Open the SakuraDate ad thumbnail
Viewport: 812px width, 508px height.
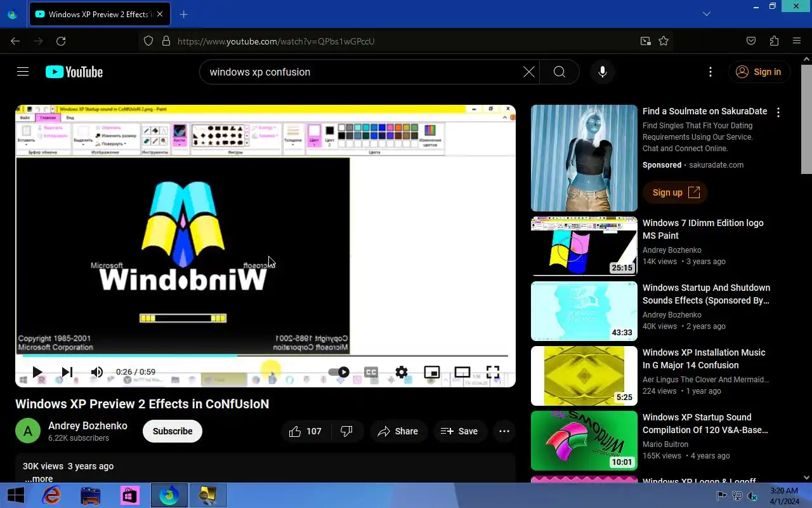(x=584, y=158)
